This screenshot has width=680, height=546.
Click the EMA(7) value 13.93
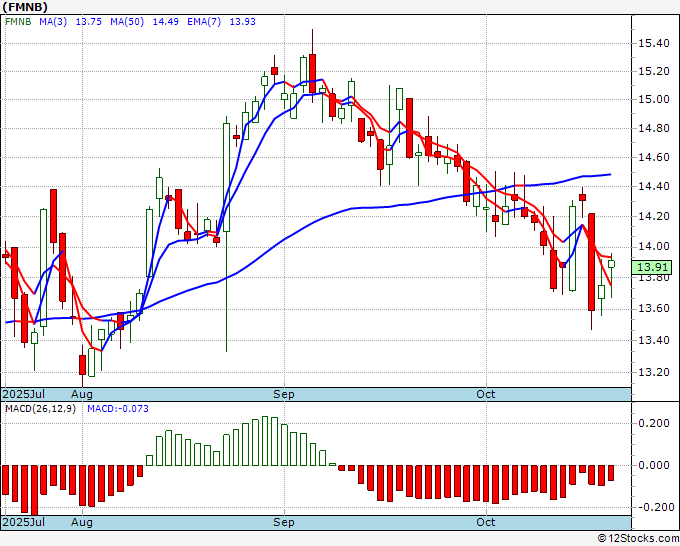click(242, 22)
